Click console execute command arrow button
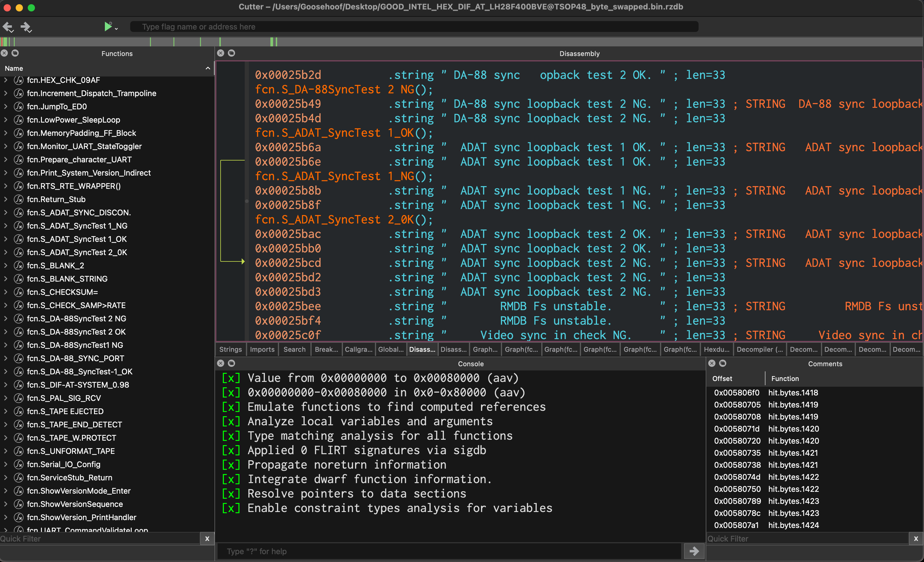 coord(694,551)
